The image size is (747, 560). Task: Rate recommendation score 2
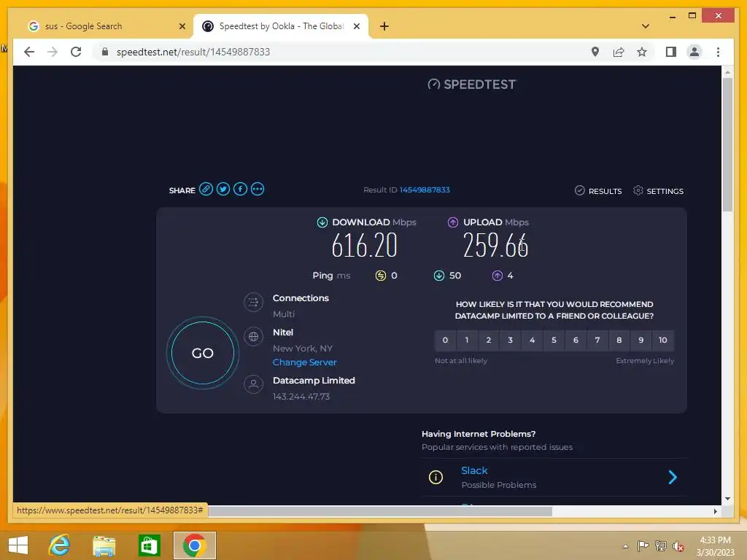[488, 340]
